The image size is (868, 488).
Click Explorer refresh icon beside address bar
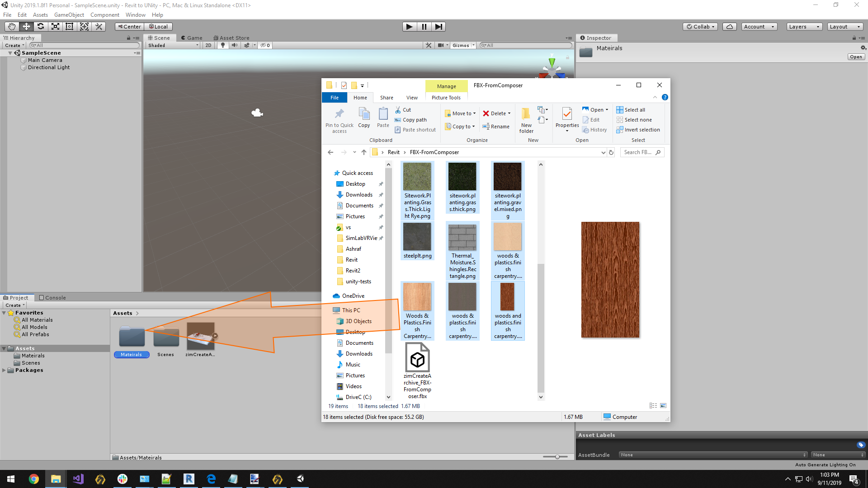coord(611,152)
